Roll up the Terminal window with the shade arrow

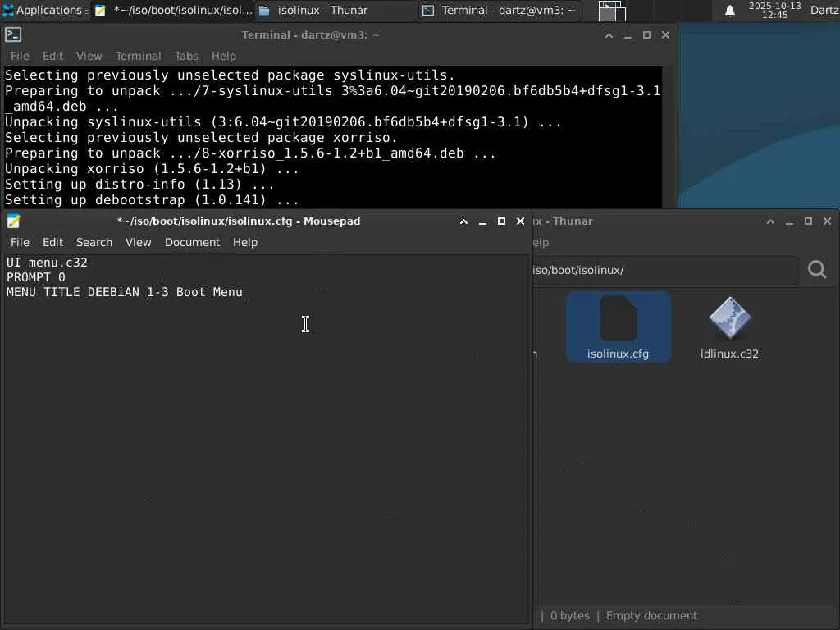(609, 35)
